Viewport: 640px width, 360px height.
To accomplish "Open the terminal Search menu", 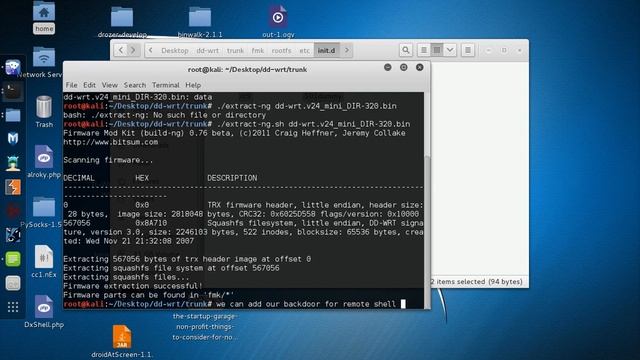I will pyautogui.click(x=135, y=85).
